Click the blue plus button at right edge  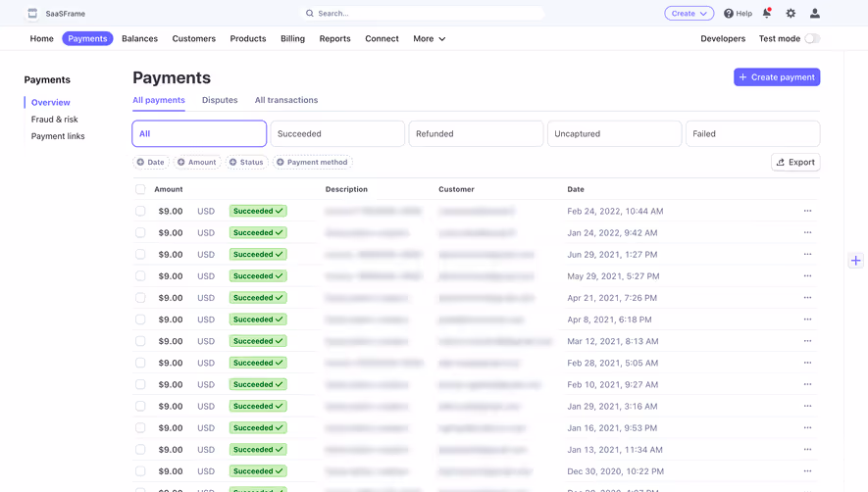click(x=856, y=261)
